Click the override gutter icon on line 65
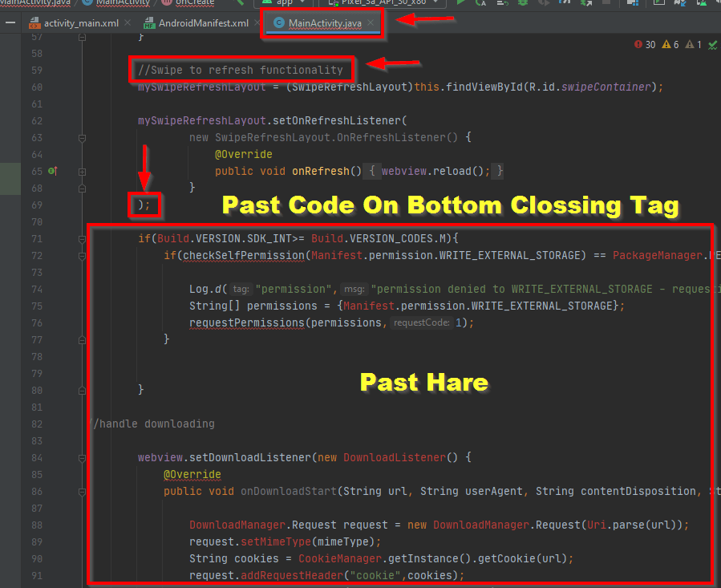Viewport: 721px width, 588px height. pyautogui.click(x=53, y=171)
